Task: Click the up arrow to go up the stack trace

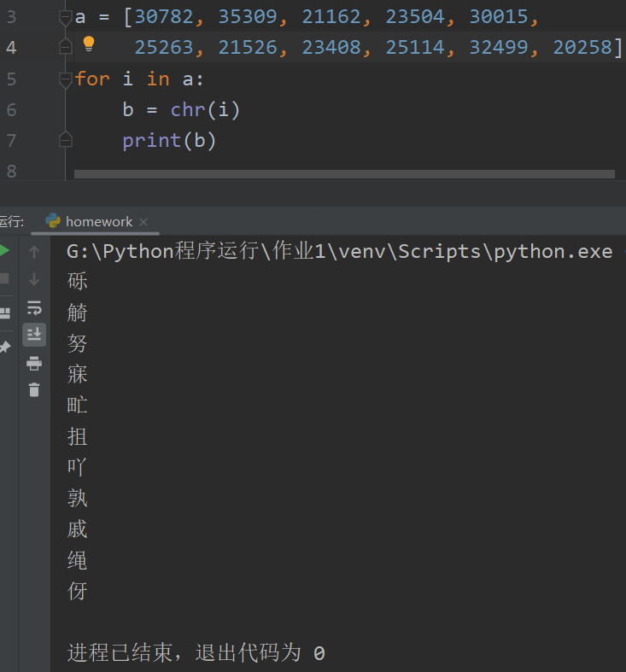Action: point(34,252)
